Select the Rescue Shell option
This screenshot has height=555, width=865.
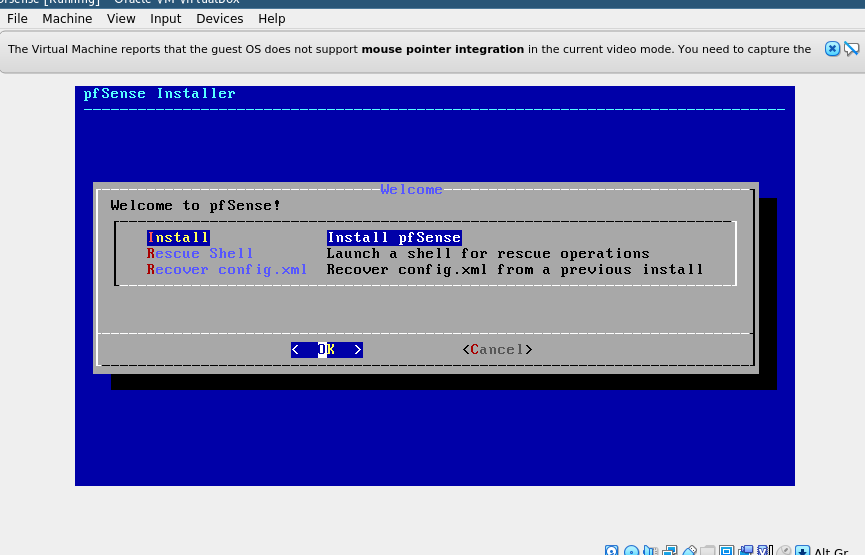click(x=200, y=254)
